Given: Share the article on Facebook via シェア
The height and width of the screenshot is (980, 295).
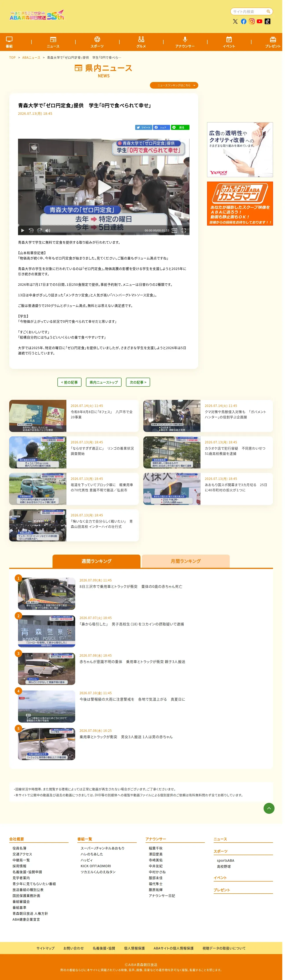Looking at the screenshot, I should (x=161, y=128).
